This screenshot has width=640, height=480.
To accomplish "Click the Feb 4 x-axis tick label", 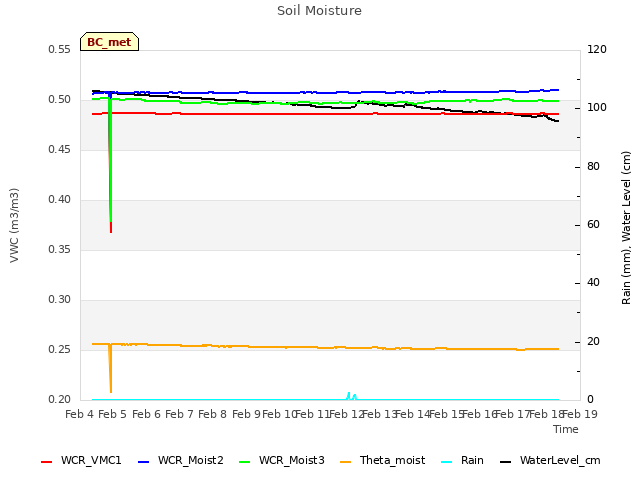I will coord(80,414).
